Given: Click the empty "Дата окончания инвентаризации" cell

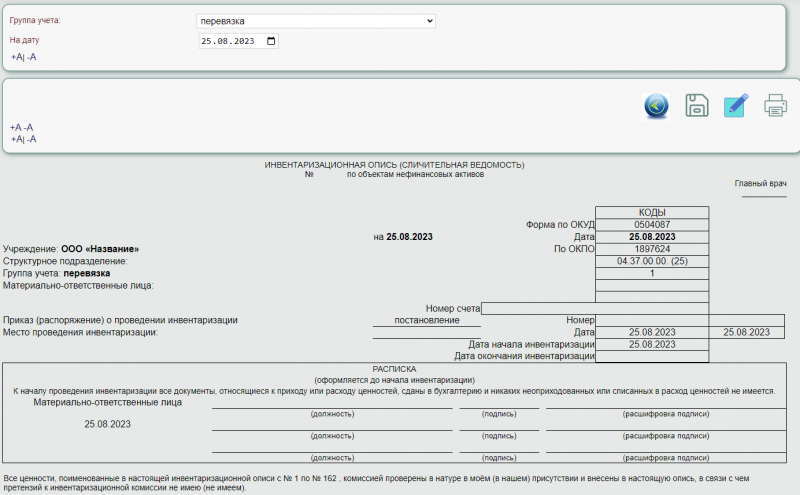Looking at the screenshot, I should [x=652, y=355].
